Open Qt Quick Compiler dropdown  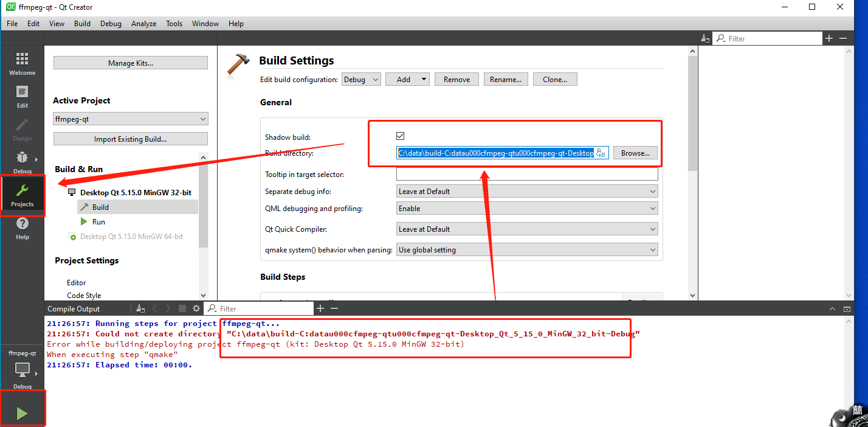(527, 229)
